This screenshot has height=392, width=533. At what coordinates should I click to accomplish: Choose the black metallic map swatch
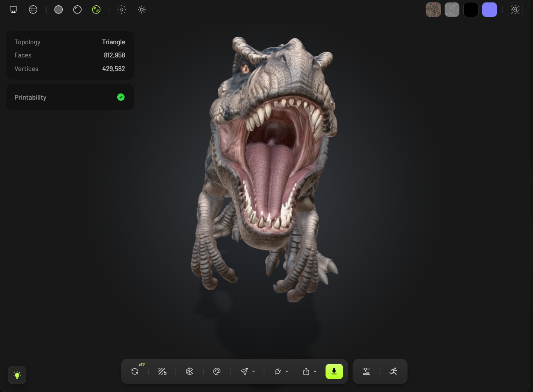pyautogui.click(x=471, y=9)
